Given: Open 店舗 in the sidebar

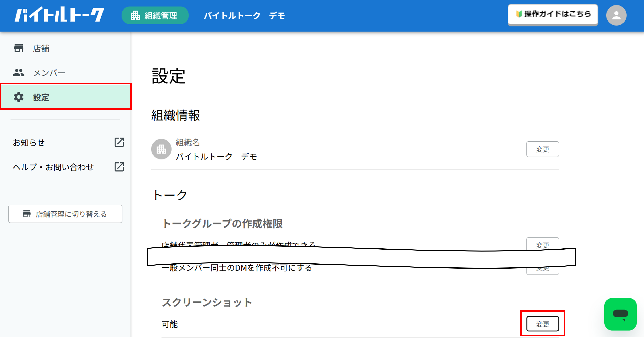Looking at the screenshot, I should point(66,48).
